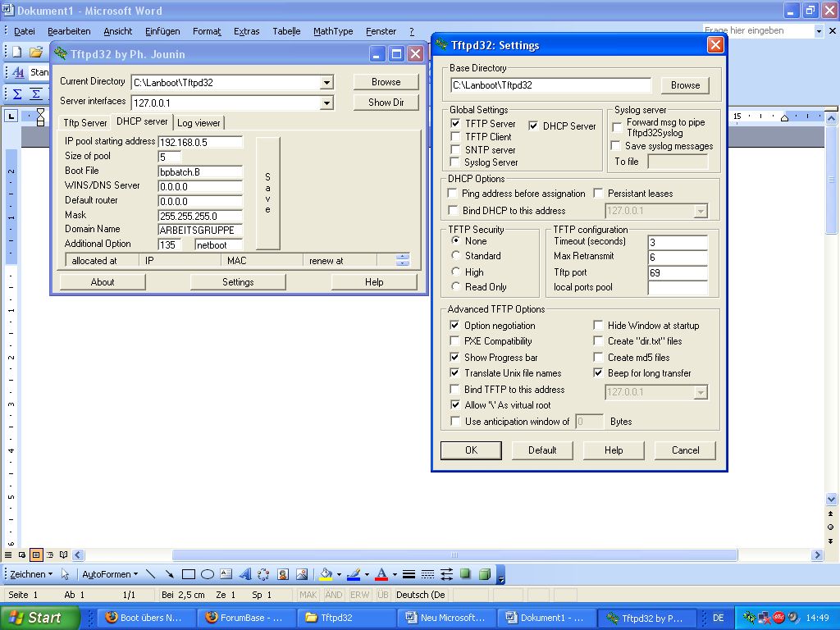Insert a text box from Drawing toolbar
Screen dimensions: 840x630
pos(226,574)
